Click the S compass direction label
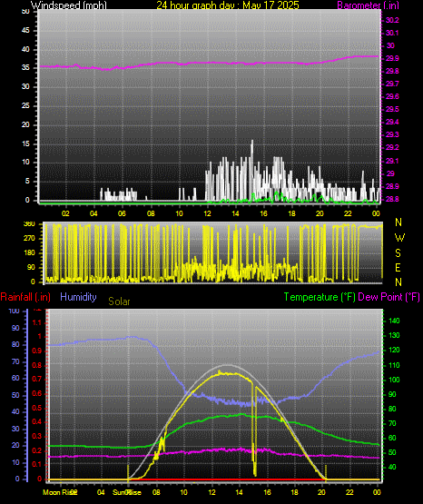Screen dimensions: 423x504 point(398,253)
